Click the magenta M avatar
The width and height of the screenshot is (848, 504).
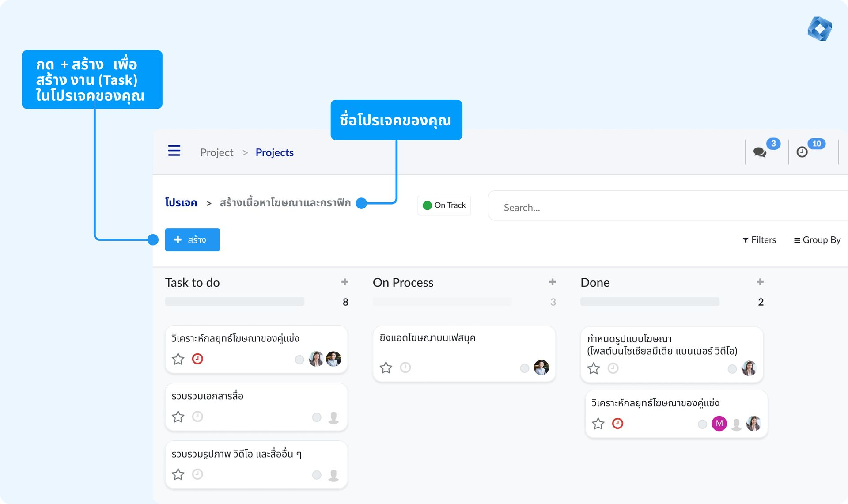point(719,424)
